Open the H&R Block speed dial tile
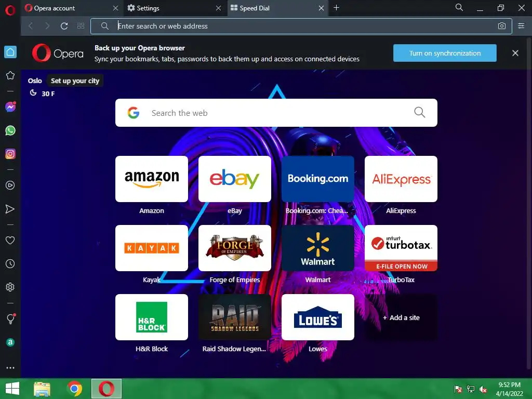This screenshot has width=532, height=399. [152, 317]
